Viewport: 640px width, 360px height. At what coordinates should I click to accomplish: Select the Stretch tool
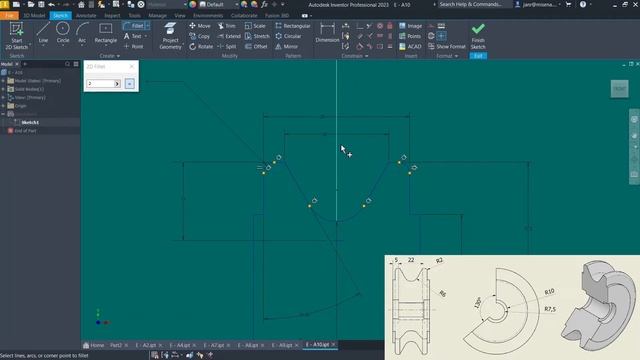[257, 36]
